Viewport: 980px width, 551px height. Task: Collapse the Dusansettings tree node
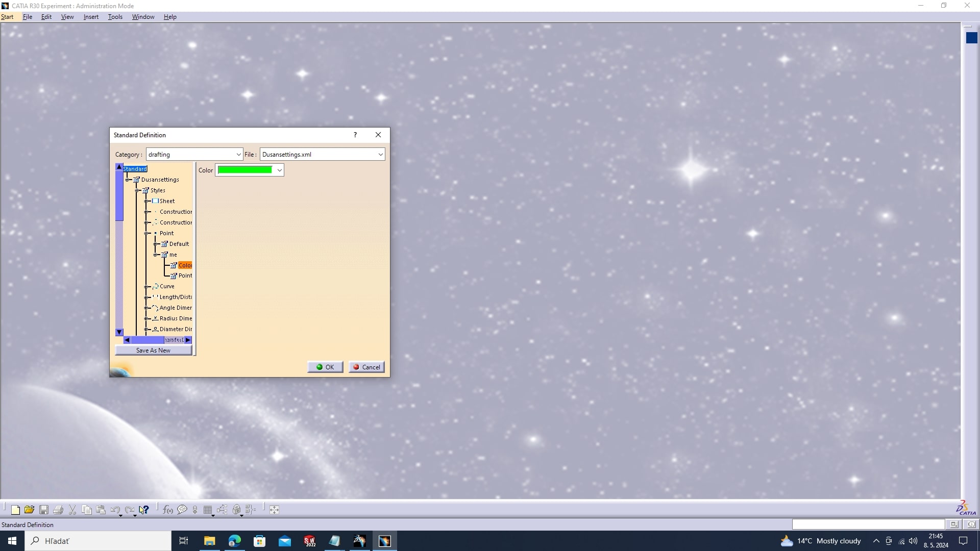pyautogui.click(x=128, y=180)
